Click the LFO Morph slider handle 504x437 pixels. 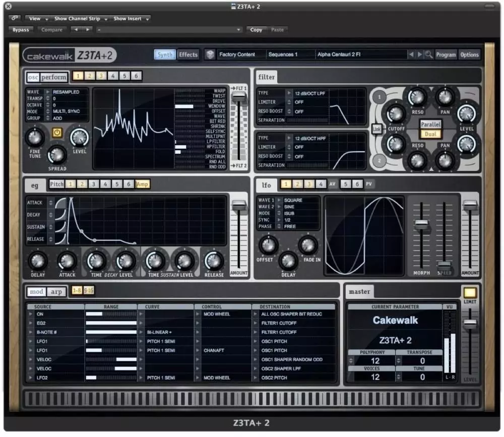421,223
